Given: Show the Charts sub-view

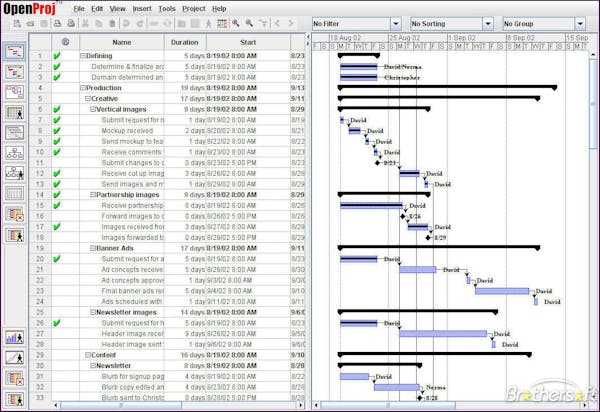Looking at the screenshot, I should point(15,358).
